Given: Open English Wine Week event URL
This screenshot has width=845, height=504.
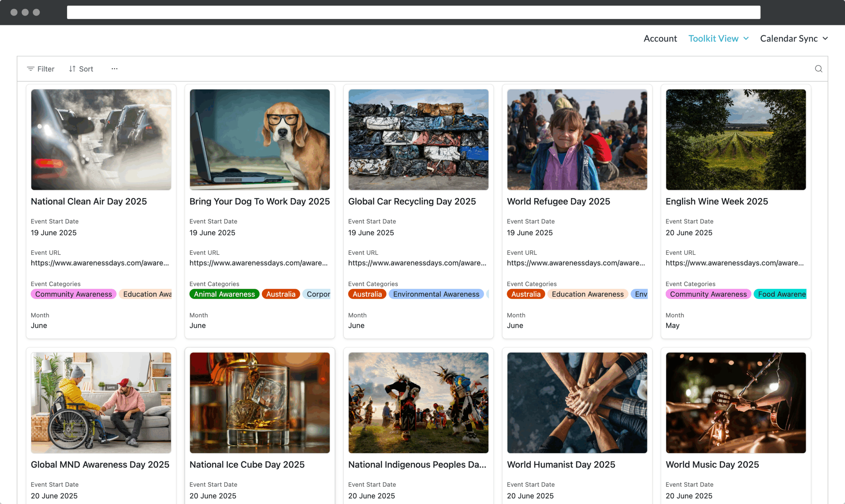Looking at the screenshot, I should (734, 263).
